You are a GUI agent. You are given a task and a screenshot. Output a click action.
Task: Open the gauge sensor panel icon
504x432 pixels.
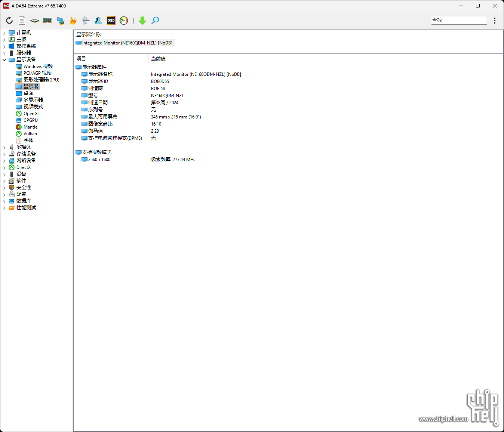(124, 21)
